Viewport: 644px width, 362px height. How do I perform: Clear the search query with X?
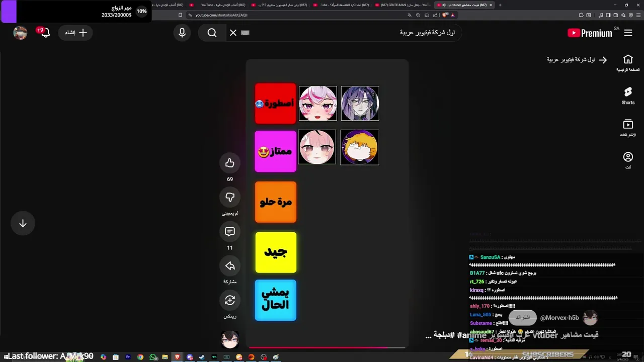click(x=233, y=33)
